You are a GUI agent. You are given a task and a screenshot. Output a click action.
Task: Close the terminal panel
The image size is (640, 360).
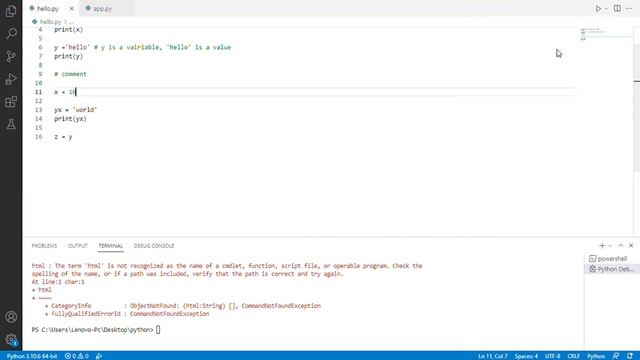click(x=631, y=246)
